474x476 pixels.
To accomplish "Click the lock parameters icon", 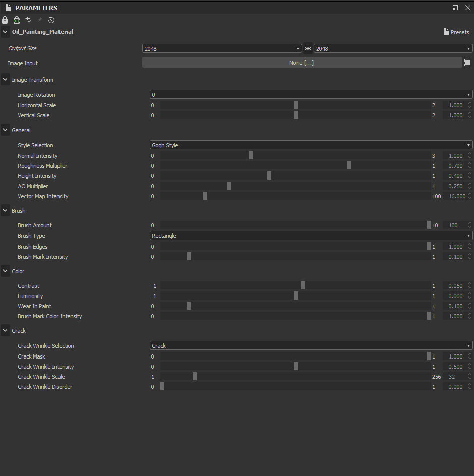I will [x=5, y=20].
